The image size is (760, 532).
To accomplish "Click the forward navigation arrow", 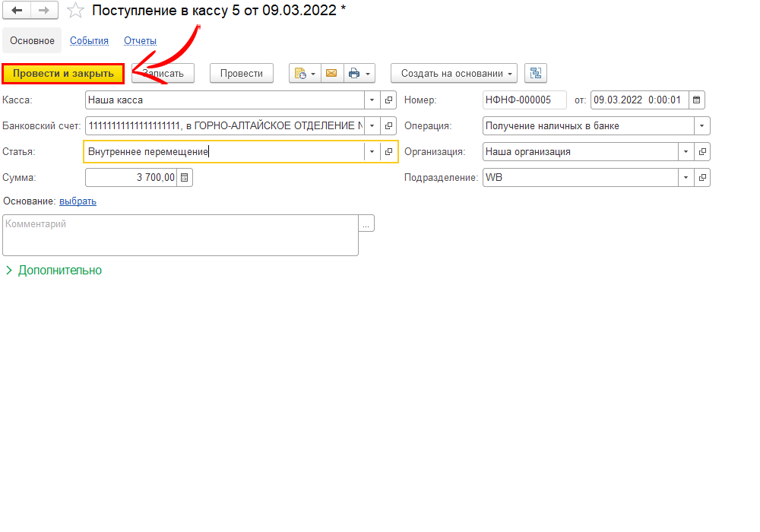I will (44, 11).
